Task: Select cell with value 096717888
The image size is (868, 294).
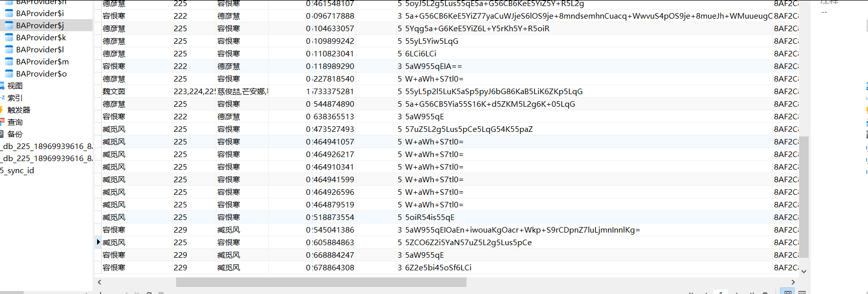Action: click(x=334, y=16)
